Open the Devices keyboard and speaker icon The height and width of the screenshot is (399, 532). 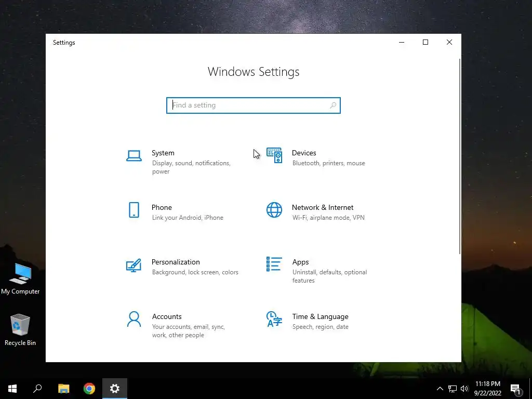click(274, 155)
